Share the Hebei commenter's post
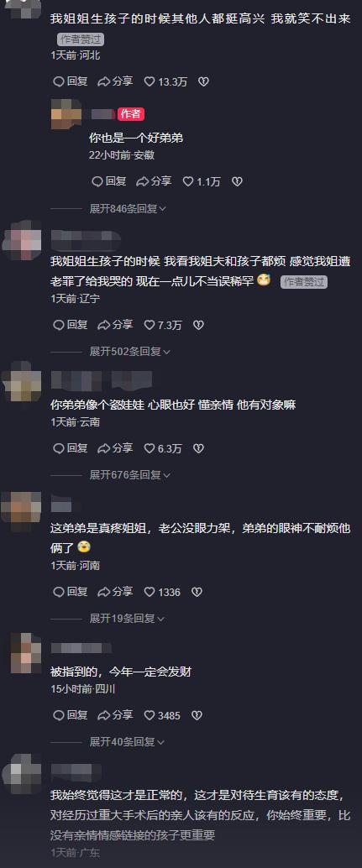The width and height of the screenshot is (362, 868). coord(115,81)
